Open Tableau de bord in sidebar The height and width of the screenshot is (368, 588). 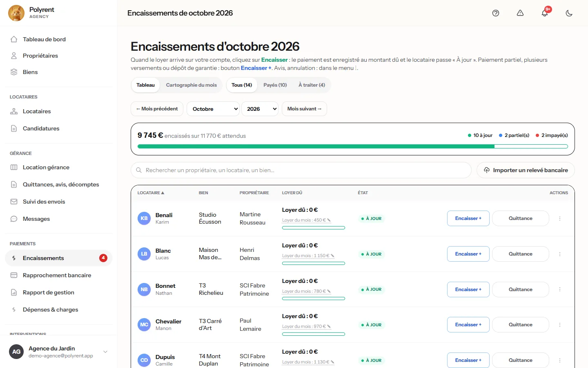pos(58,39)
